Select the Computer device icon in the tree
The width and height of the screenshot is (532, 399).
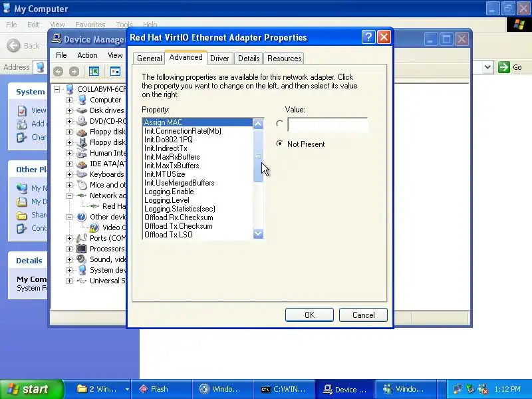(x=82, y=100)
